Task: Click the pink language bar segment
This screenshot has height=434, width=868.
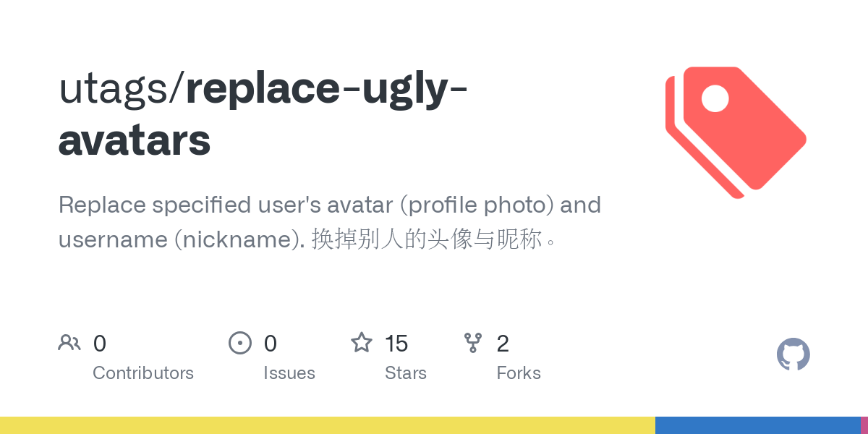Action: [864, 425]
